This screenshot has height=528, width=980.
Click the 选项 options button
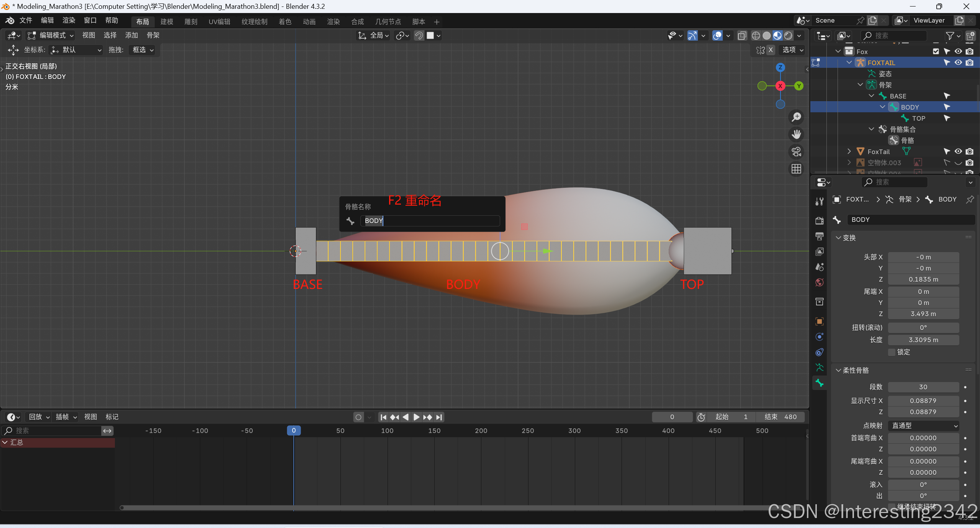[x=792, y=50]
